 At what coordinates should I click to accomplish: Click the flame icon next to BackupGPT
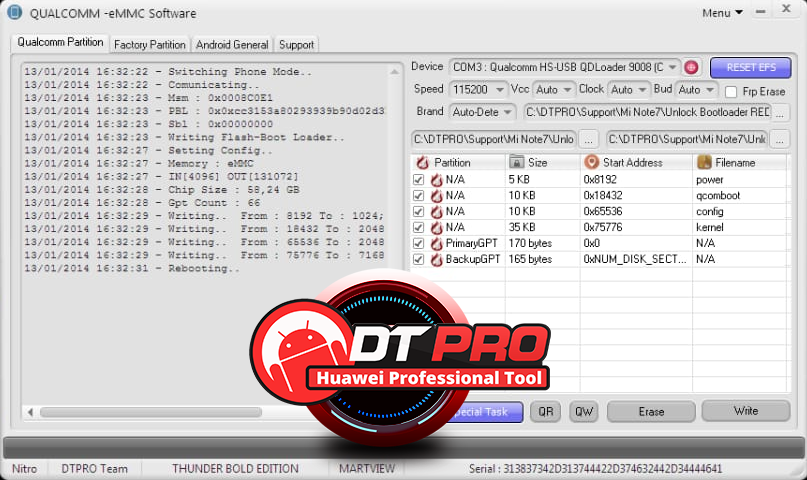[x=436, y=259]
